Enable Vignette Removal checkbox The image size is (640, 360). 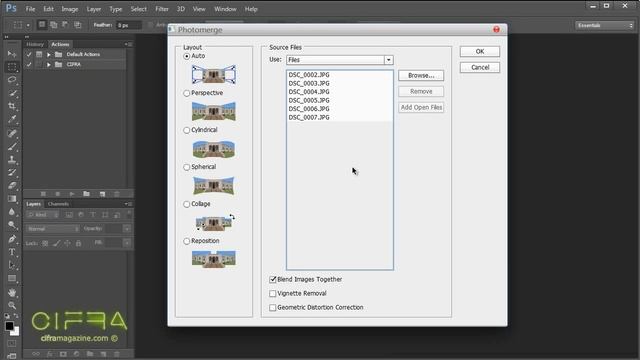coord(273,293)
